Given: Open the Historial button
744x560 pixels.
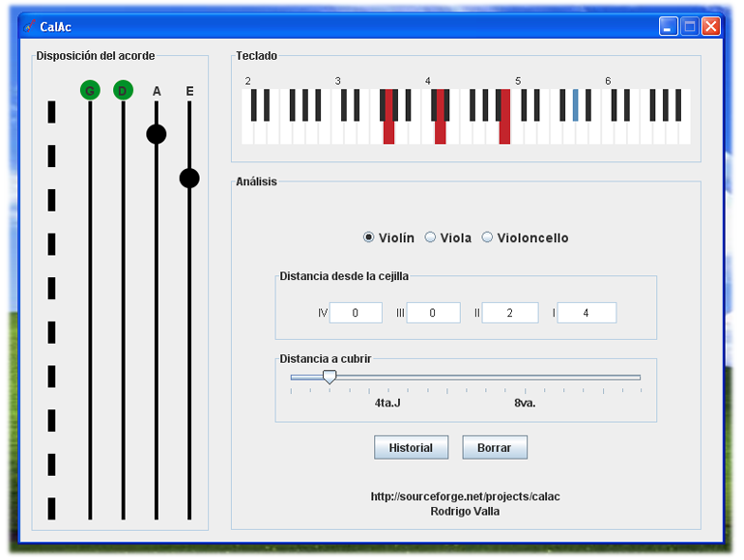Looking at the screenshot, I should point(411,448).
